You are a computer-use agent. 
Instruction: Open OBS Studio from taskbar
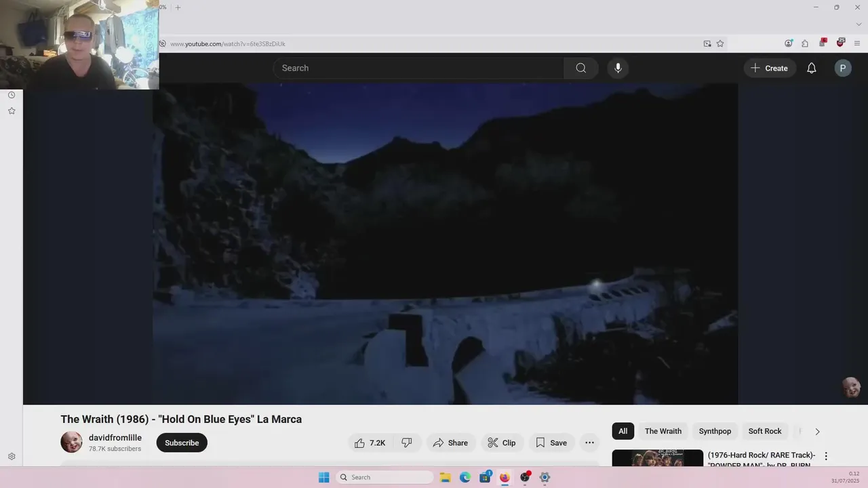pyautogui.click(x=525, y=477)
